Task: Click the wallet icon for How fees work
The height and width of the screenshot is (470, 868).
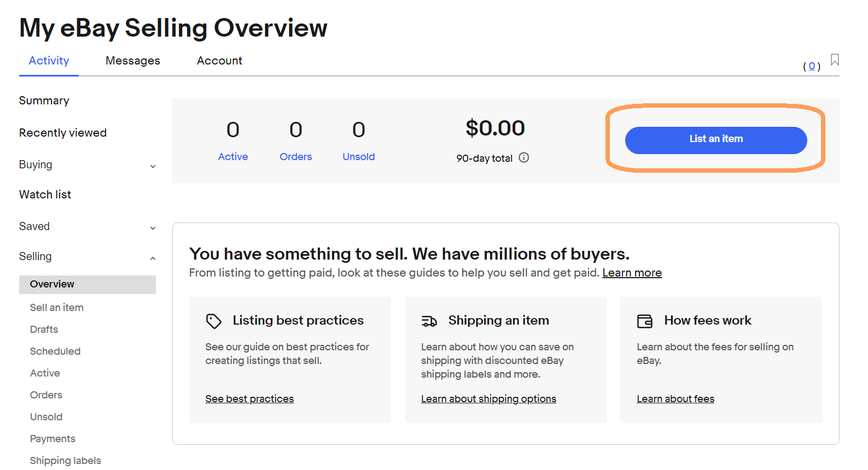Action: click(x=645, y=321)
